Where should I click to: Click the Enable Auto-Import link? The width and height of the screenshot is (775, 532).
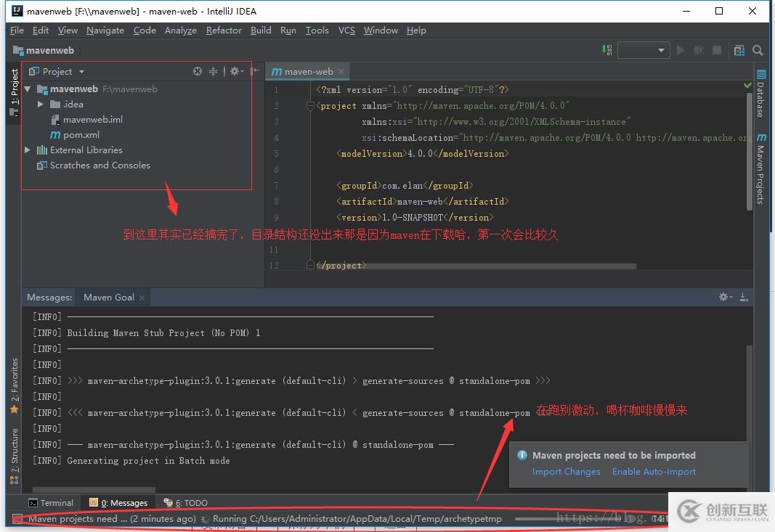(653, 471)
